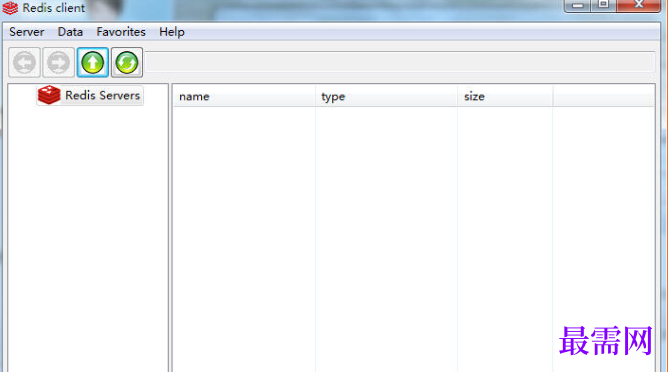The height and width of the screenshot is (372, 671).
Task: Sort by the size column header
Action: 505,96
